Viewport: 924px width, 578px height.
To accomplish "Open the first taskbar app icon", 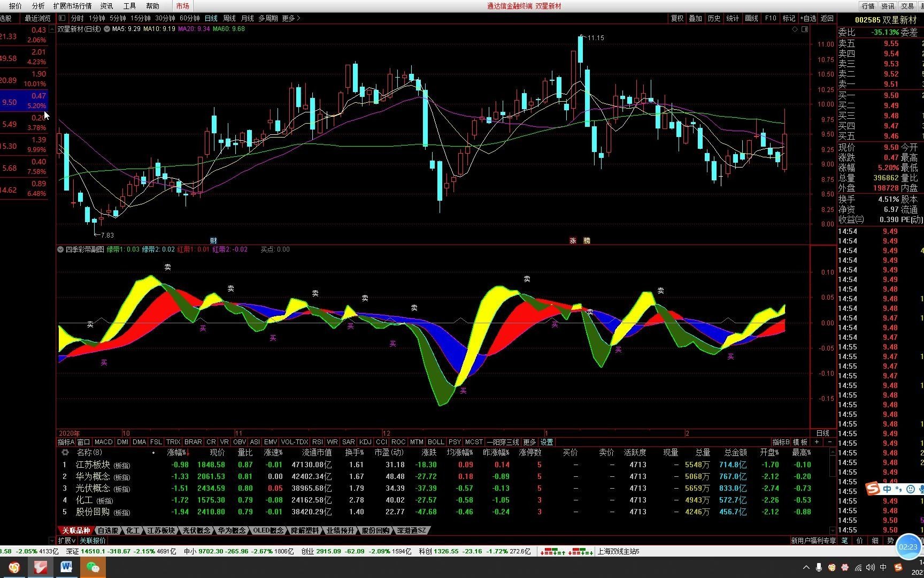I will tap(14, 567).
